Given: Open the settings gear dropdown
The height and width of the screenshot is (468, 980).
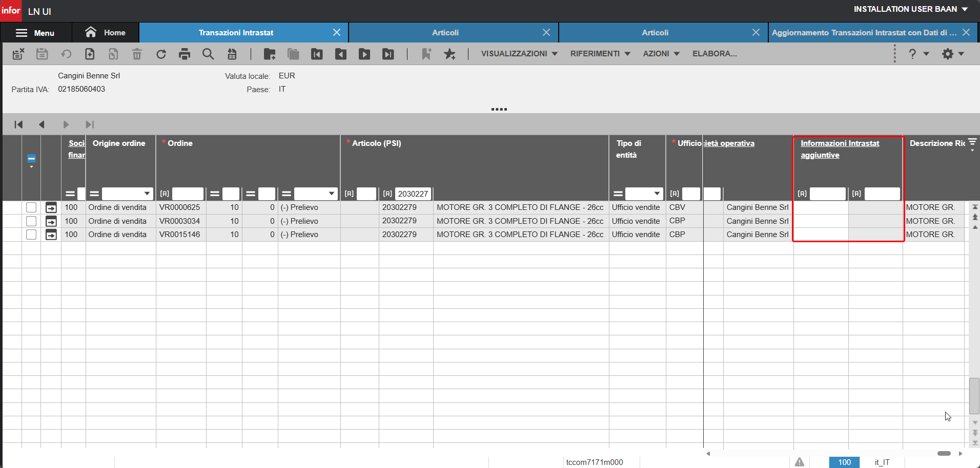Looking at the screenshot, I should coord(953,54).
